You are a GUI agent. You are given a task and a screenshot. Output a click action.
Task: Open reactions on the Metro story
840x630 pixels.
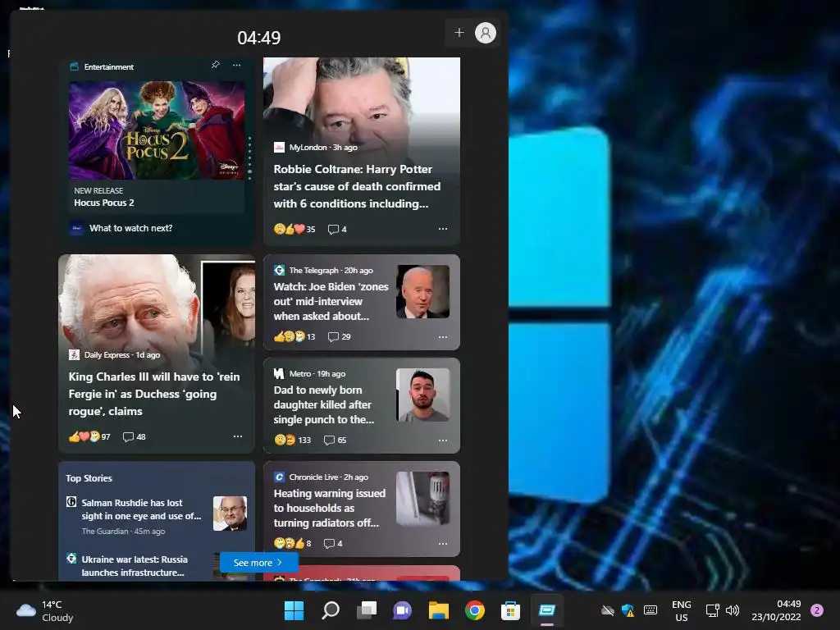[x=292, y=440]
